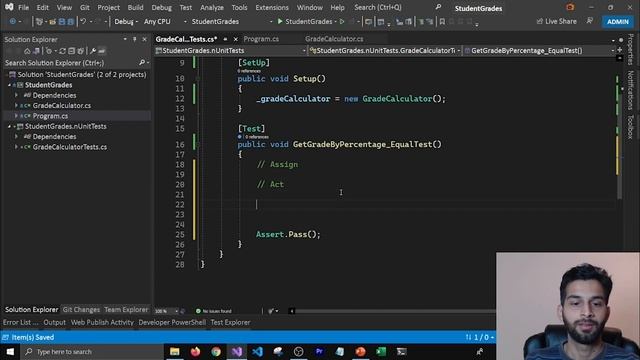
Task: Expand the GradeCalculatorTests.cs tree node
Action: pos(16,147)
